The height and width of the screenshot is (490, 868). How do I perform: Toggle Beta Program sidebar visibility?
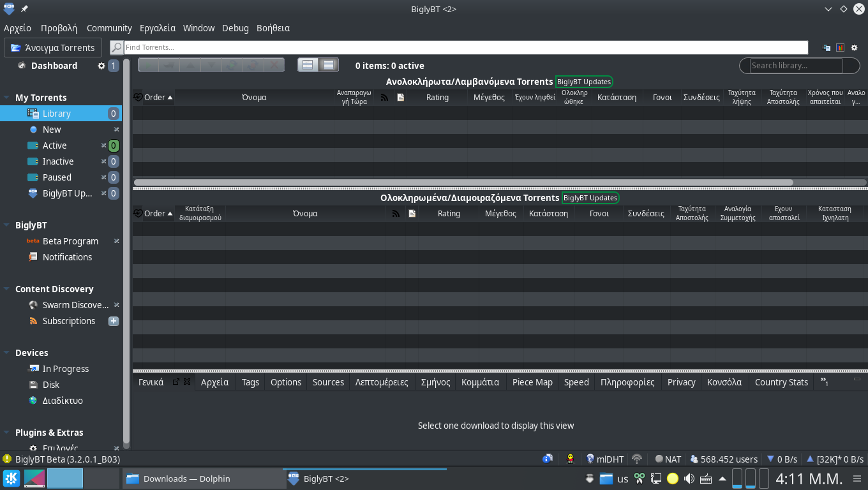pyautogui.click(x=116, y=241)
